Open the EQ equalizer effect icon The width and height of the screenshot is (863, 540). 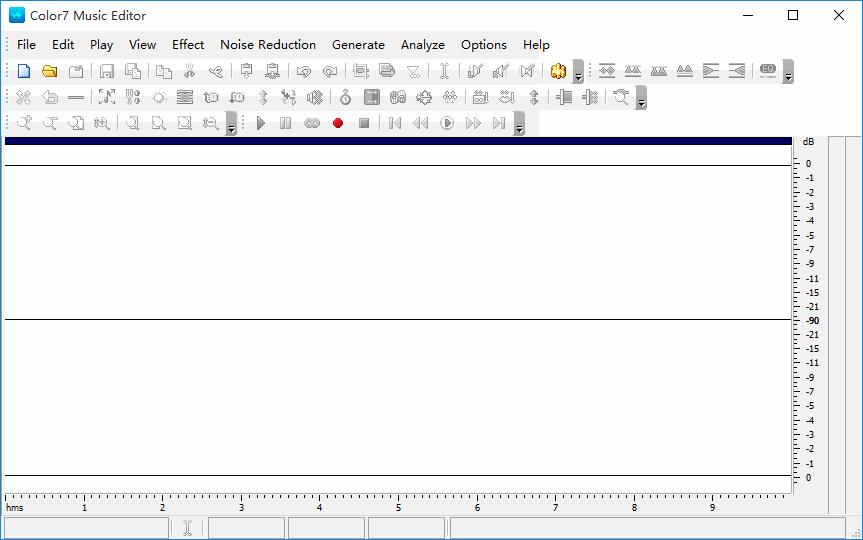[768, 70]
